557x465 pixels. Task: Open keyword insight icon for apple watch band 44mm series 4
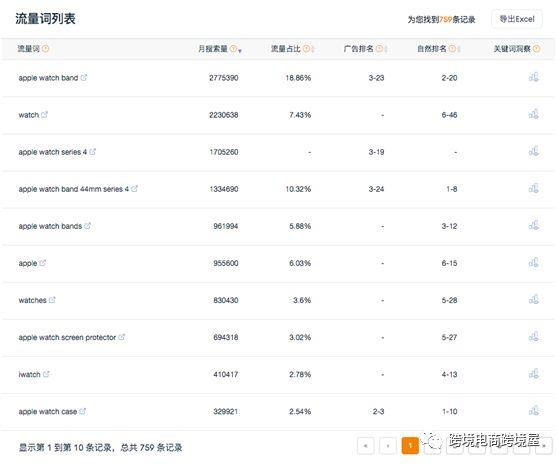pos(534,188)
